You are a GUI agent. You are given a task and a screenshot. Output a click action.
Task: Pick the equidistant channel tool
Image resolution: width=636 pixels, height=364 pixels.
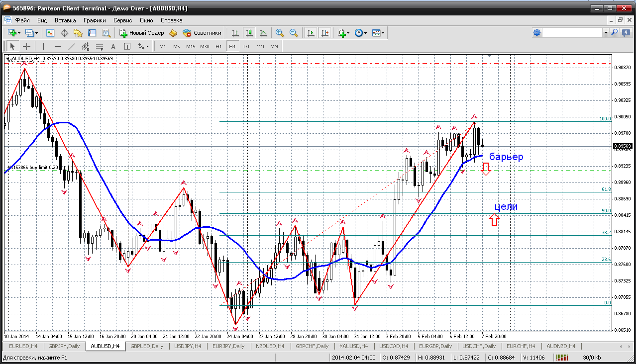click(x=85, y=46)
